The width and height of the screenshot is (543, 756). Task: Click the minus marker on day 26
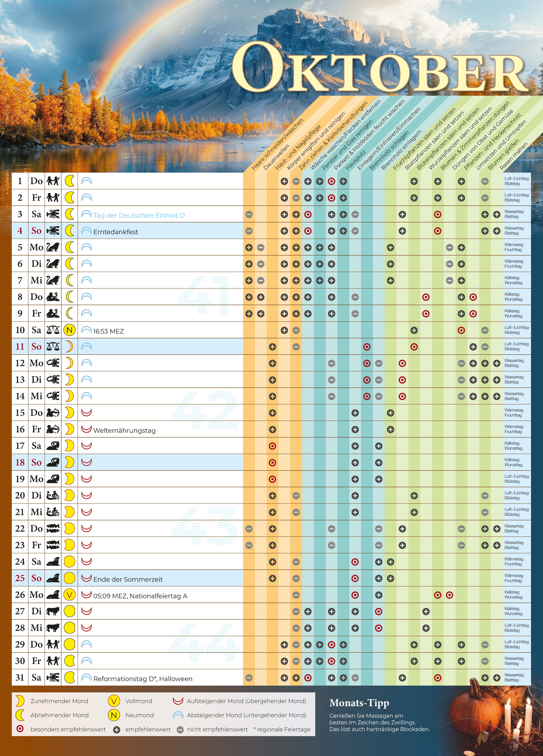click(296, 595)
